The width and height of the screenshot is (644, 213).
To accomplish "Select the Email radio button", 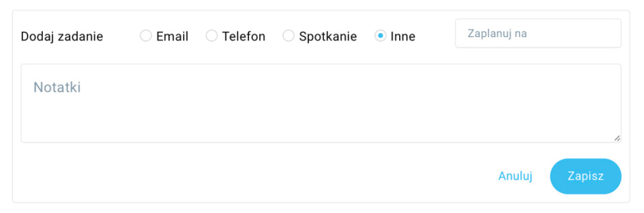I will pos(146,36).
